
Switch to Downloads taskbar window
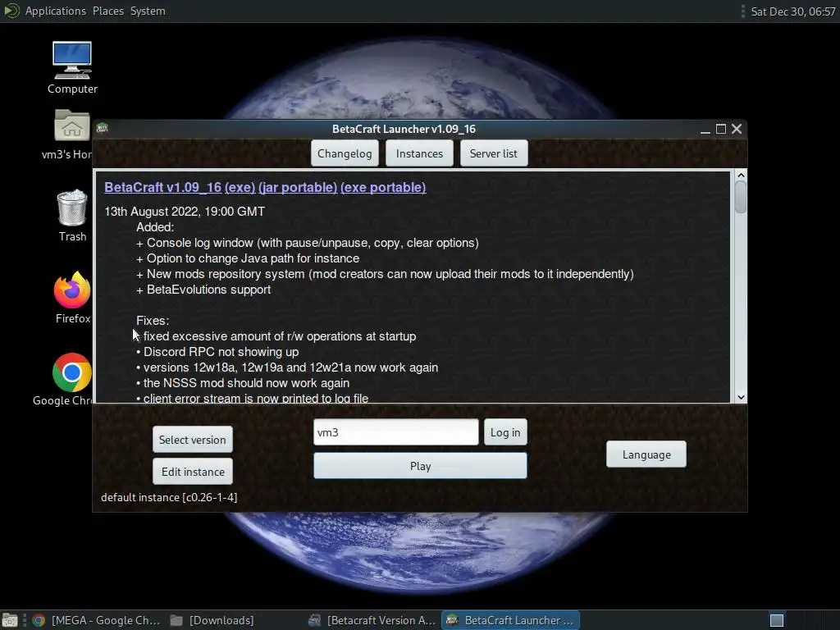[212, 620]
